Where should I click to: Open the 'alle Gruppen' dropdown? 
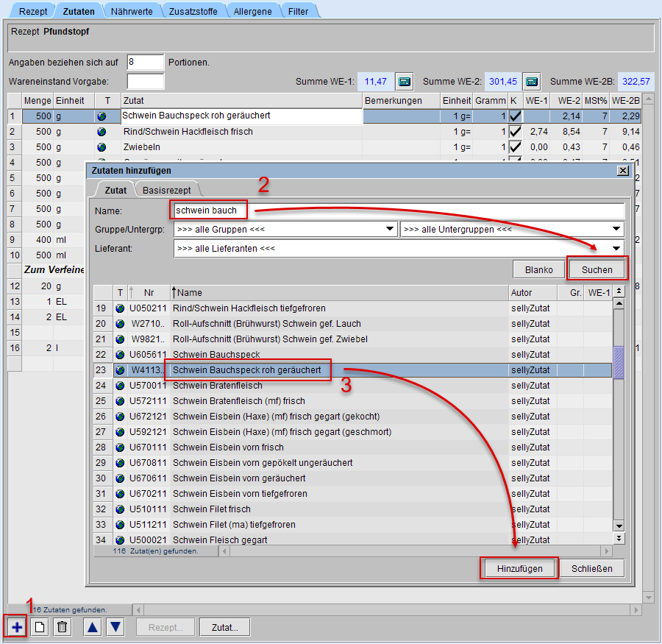(285, 230)
